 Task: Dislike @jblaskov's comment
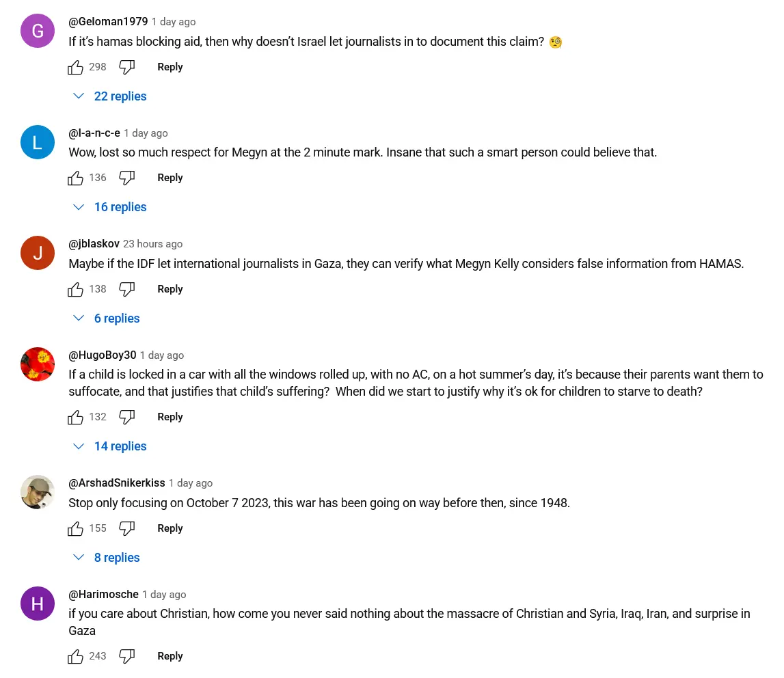(127, 289)
